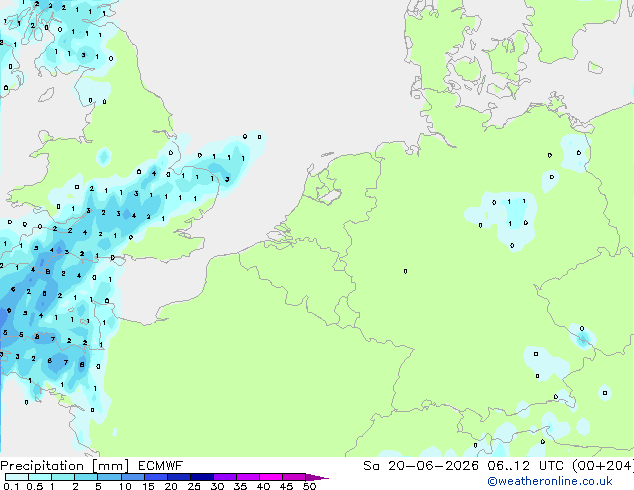Pick the 1–2 mm legend color swatch

pyautogui.click(x=63, y=477)
